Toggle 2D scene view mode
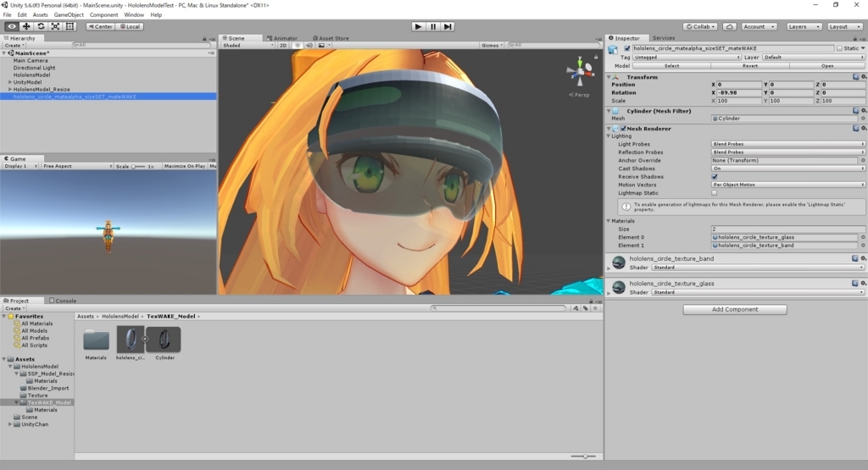Viewport: 868px width, 470px height. pyautogui.click(x=283, y=46)
